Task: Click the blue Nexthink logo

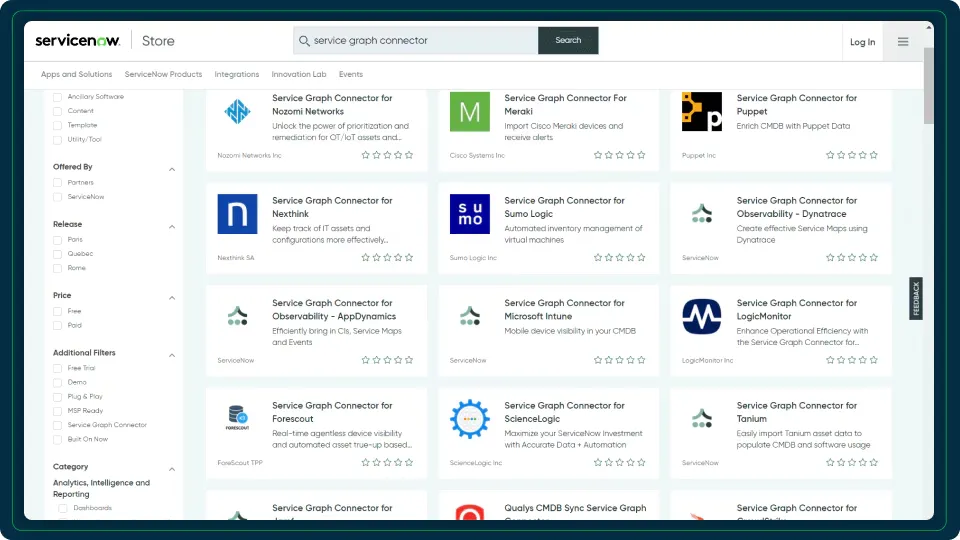Action: coord(238,214)
